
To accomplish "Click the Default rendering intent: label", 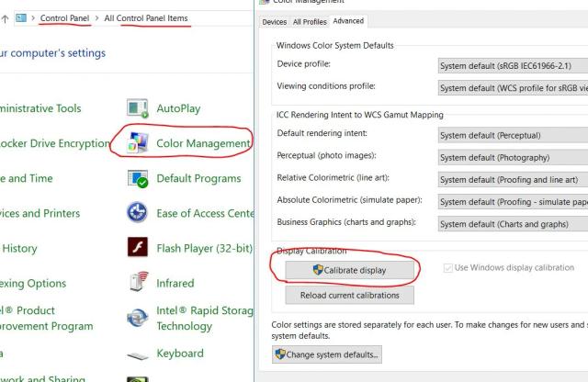I will tap(322, 133).
